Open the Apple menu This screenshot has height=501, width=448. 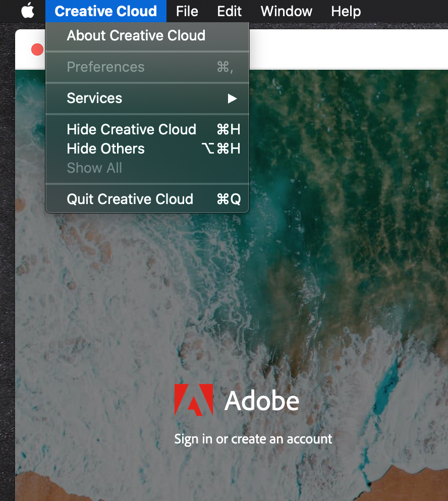[28, 11]
